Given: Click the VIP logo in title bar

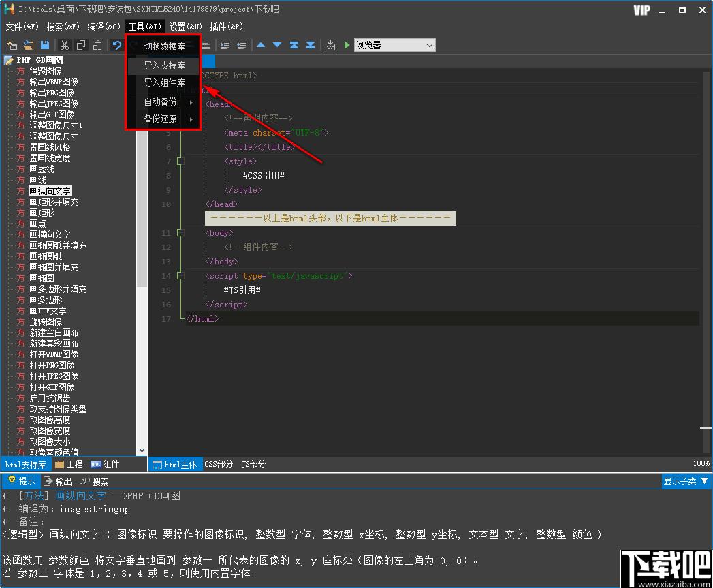Looking at the screenshot, I should point(641,10).
